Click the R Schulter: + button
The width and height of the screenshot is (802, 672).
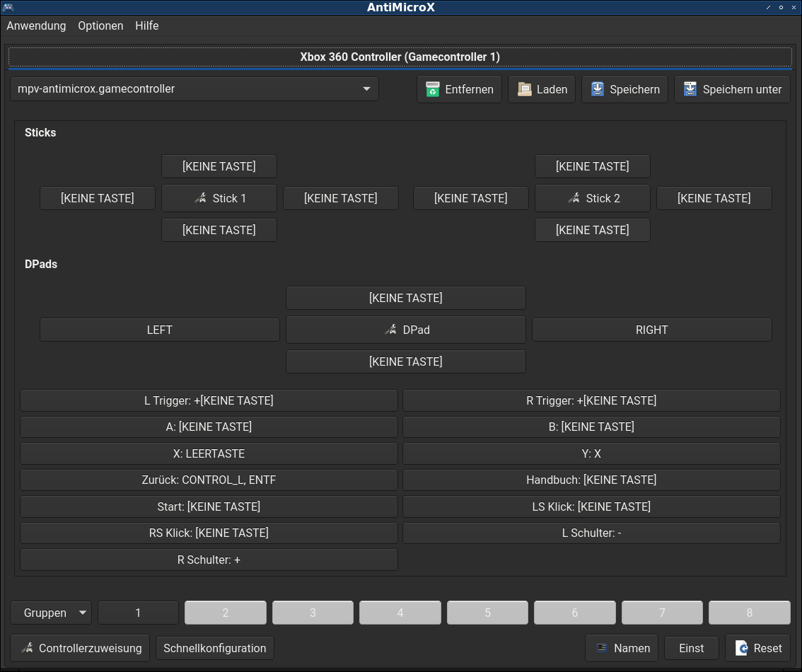(x=209, y=560)
